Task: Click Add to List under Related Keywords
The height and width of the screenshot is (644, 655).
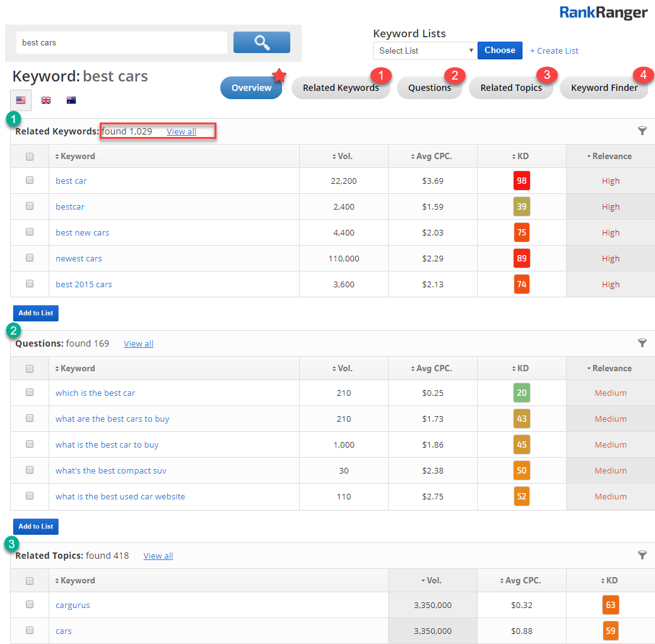Action: point(36,313)
